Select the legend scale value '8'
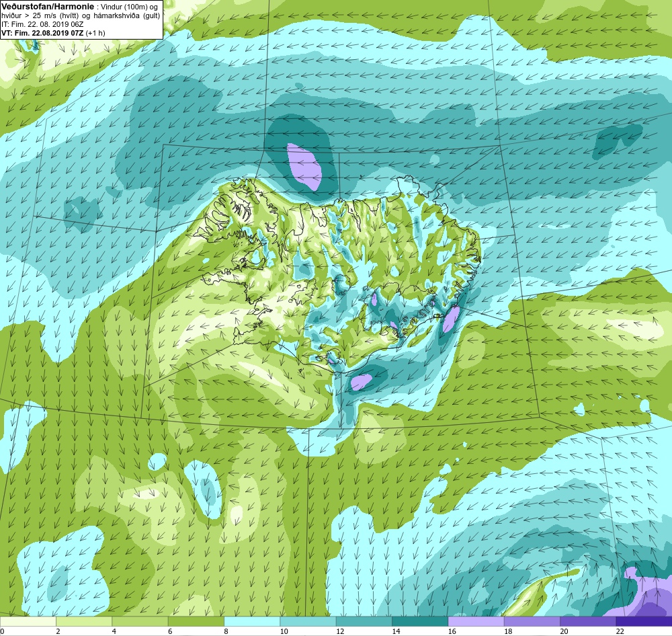 tap(226, 631)
